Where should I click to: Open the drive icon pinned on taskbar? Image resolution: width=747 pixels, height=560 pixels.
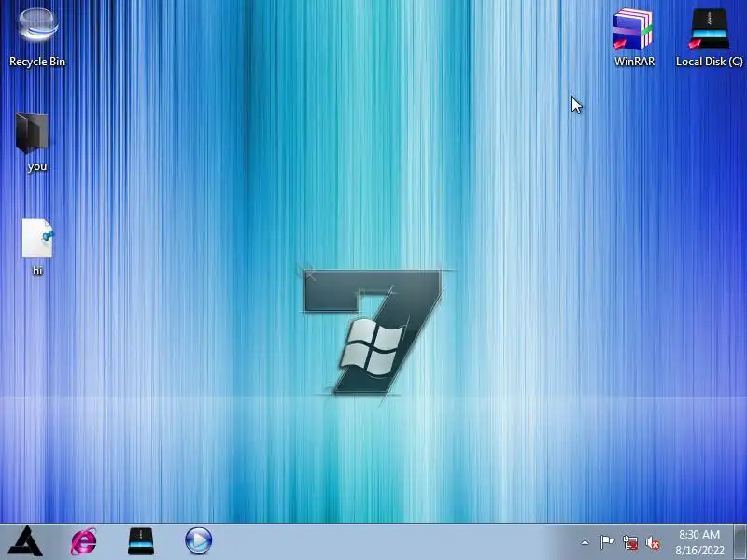[x=141, y=541]
